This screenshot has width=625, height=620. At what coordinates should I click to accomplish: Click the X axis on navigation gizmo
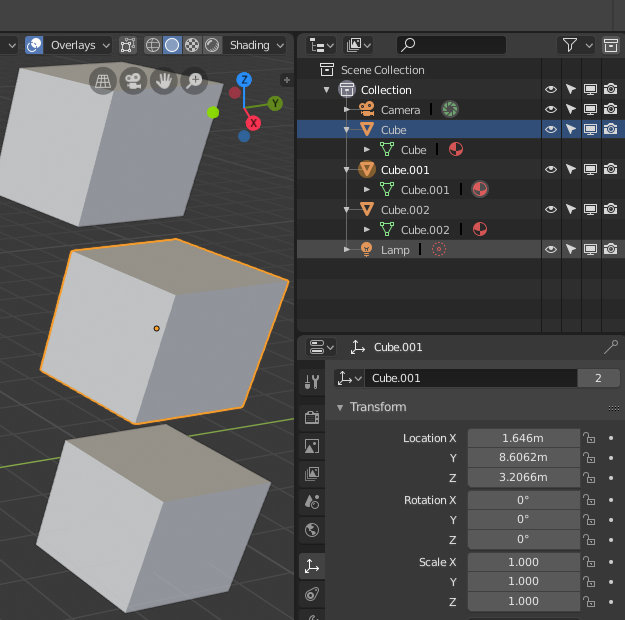(x=254, y=123)
